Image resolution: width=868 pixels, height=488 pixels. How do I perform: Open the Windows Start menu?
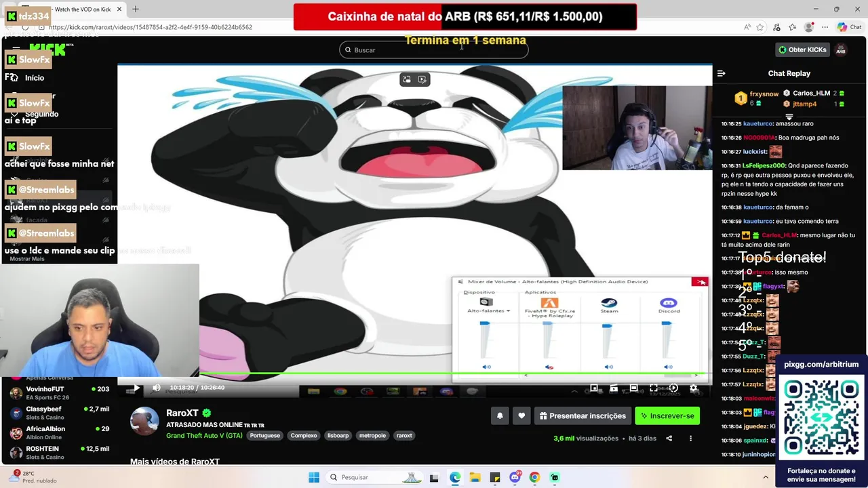pyautogui.click(x=314, y=477)
